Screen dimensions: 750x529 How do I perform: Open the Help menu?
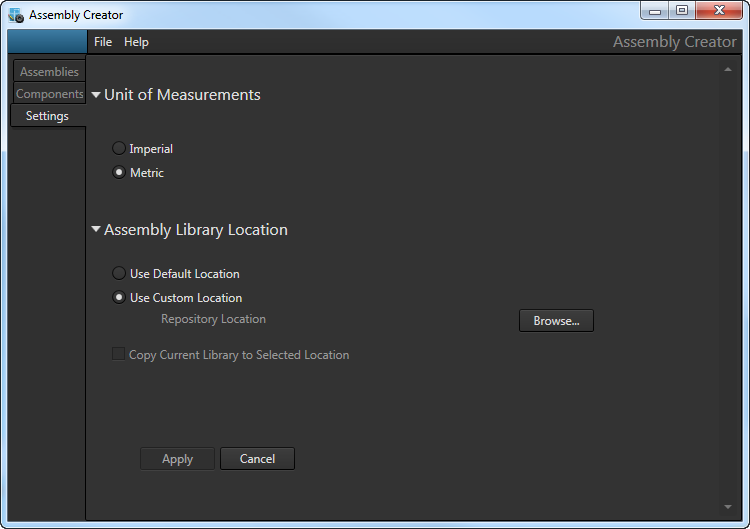136,42
